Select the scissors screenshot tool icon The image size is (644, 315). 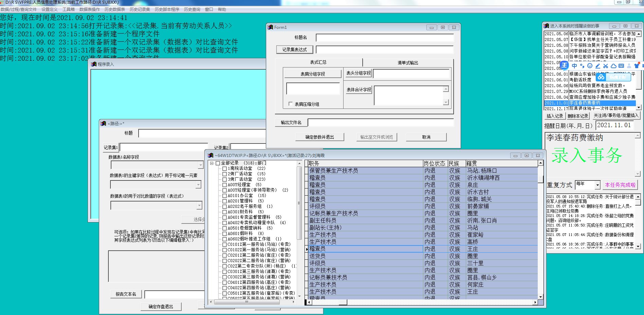[605, 66]
